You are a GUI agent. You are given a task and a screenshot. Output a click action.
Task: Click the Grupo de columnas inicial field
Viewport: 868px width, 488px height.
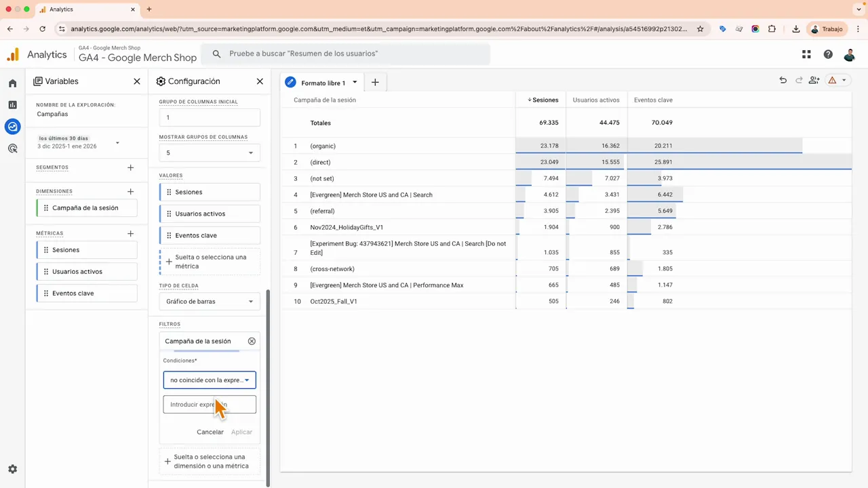tap(210, 117)
